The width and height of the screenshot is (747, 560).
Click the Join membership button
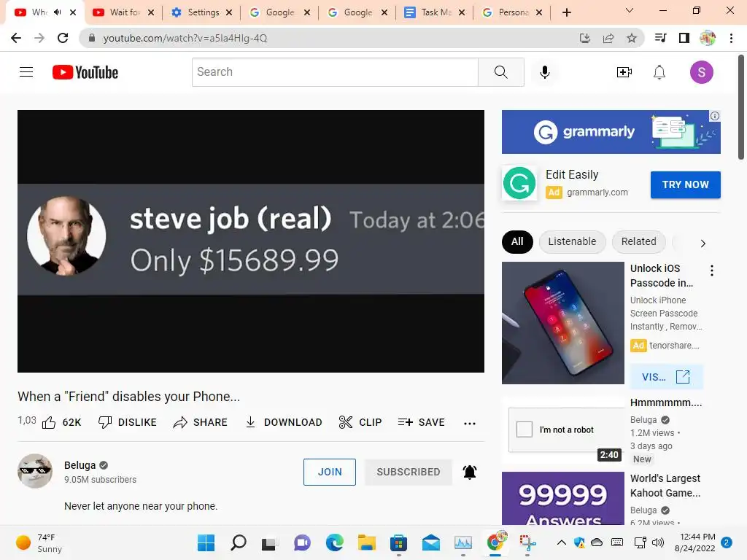click(330, 472)
